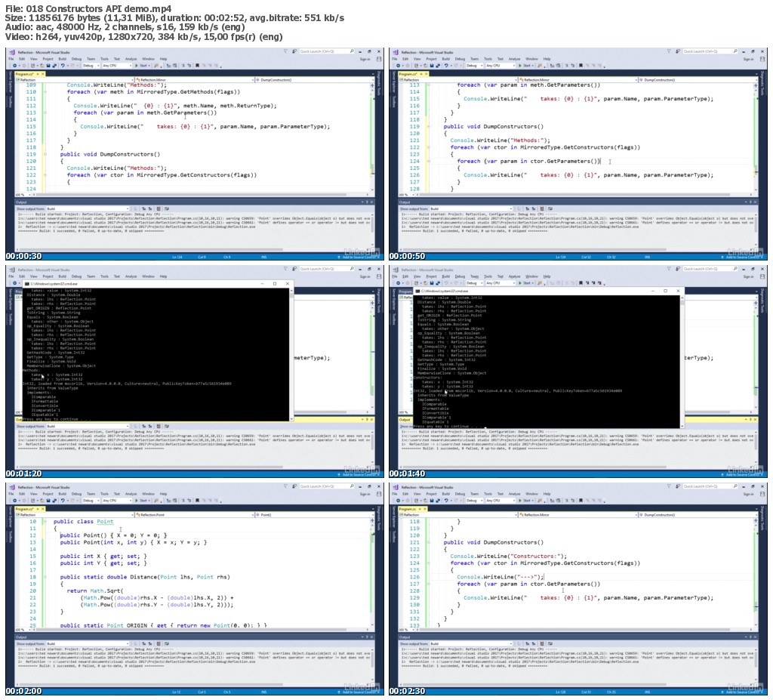Open Debug menu in 00:00:50 frame

click(x=460, y=59)
